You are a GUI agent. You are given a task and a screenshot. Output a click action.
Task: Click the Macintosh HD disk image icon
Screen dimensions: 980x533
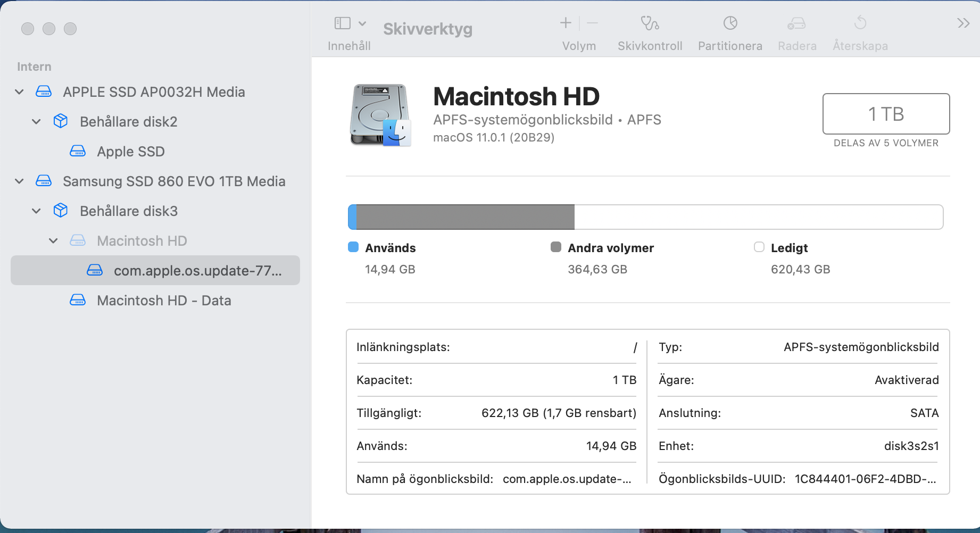380,114
